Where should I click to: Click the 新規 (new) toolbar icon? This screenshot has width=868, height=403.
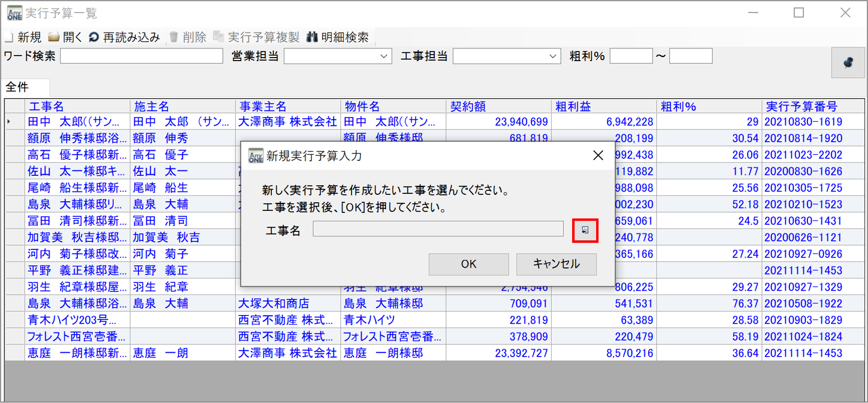[x=9, y=37]
